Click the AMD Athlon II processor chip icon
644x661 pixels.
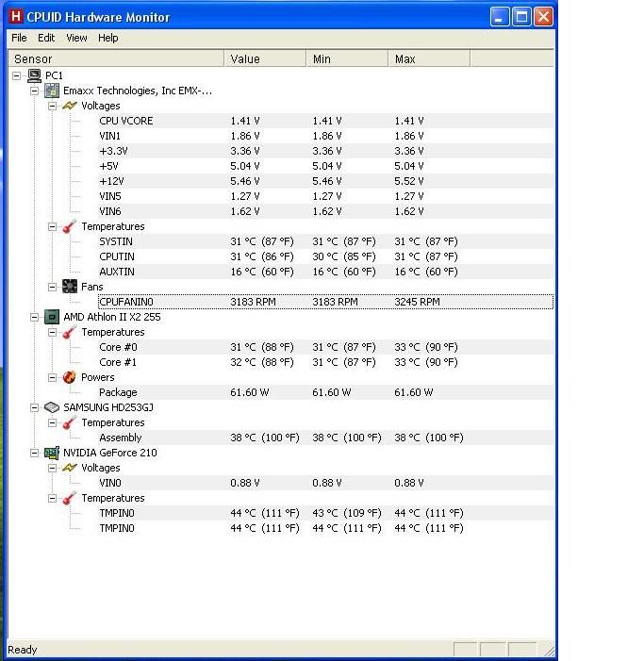[52, 317]
